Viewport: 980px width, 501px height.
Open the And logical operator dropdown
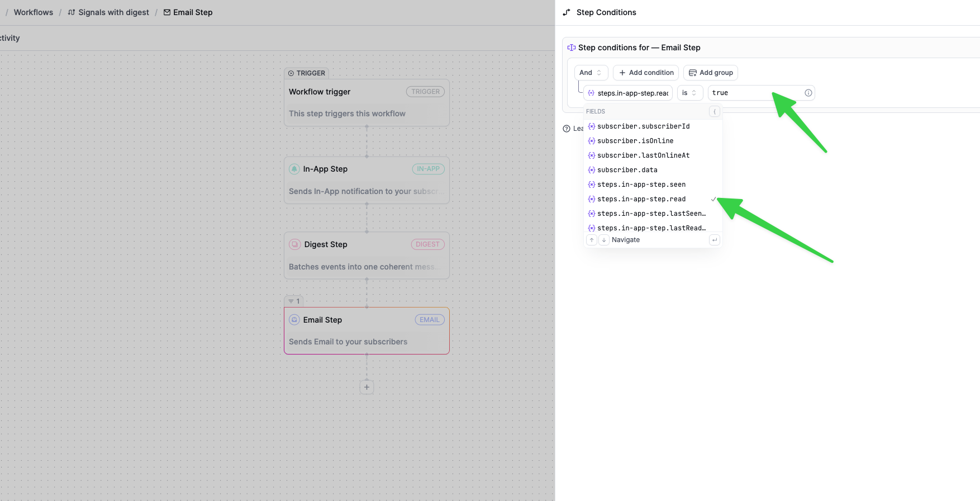(x=591, y=73)
